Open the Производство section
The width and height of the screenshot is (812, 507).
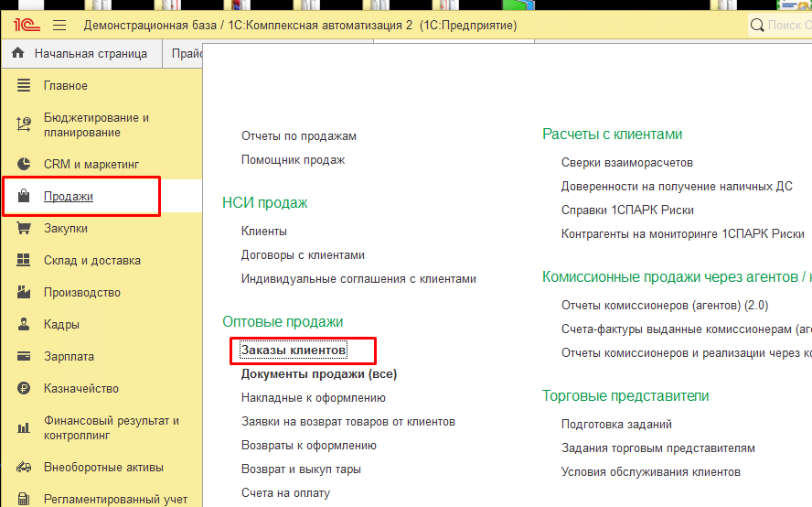[81, 292]
